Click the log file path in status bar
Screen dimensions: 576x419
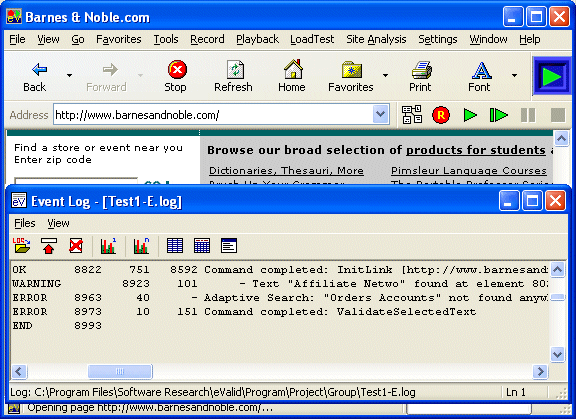[213, 392]
